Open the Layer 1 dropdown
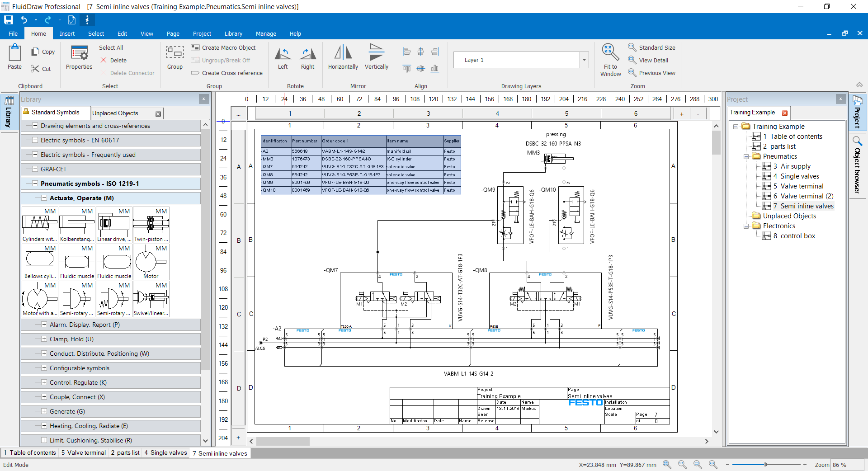This screenshot has width=868, height=471. click(x=584, y=60)
